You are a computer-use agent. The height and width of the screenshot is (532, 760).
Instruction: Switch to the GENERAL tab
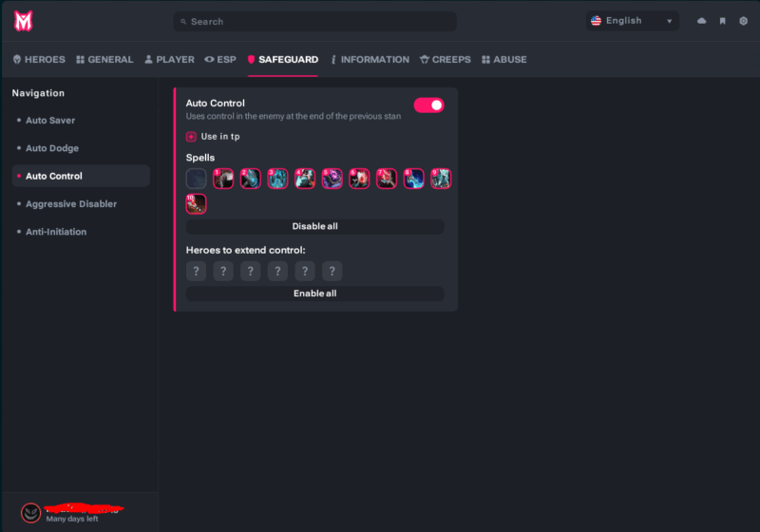(104, 60)
